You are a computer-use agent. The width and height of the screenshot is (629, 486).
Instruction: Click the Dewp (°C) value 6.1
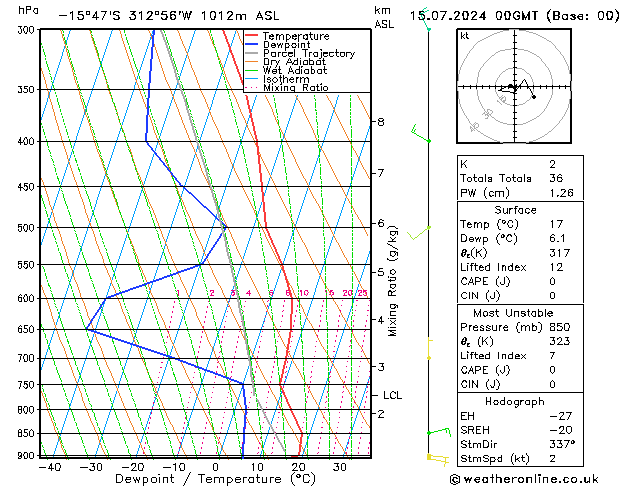557,239
